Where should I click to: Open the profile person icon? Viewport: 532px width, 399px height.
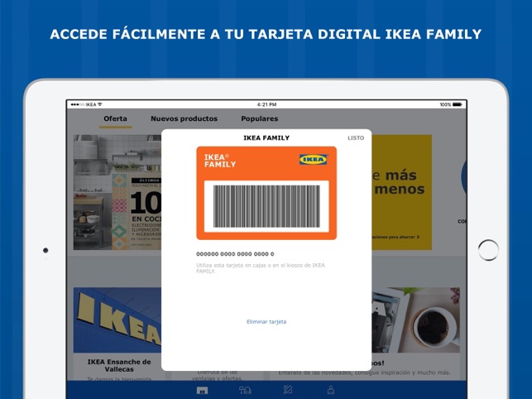[331, 390]
